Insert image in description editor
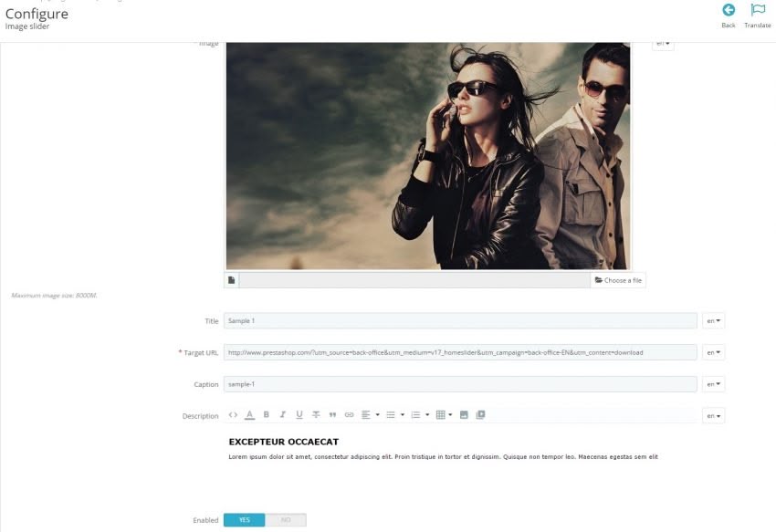Screen dimensions: 776x532 [464, 414]
